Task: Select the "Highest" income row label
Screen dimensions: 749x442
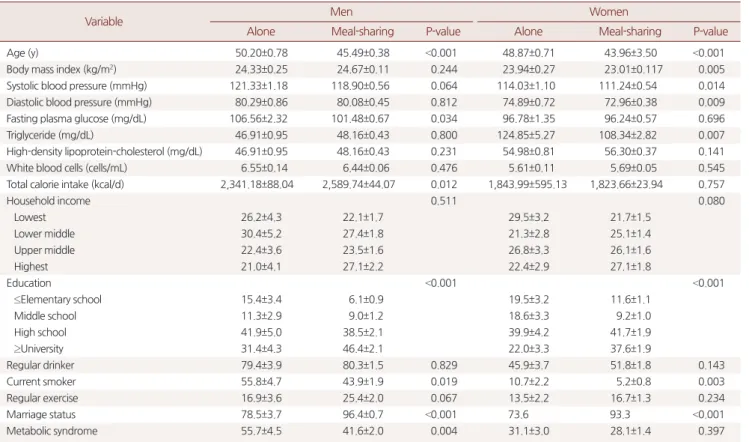Action: point(31,267)
